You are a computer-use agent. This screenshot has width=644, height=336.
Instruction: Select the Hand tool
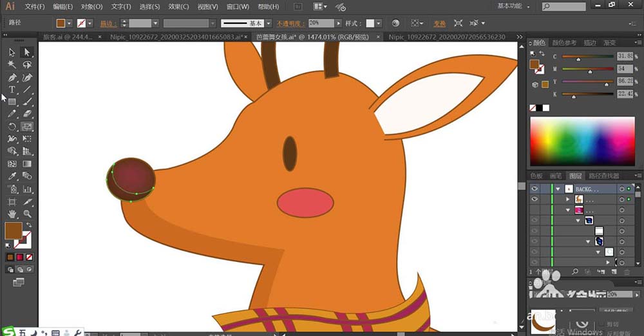pos(12,213)
